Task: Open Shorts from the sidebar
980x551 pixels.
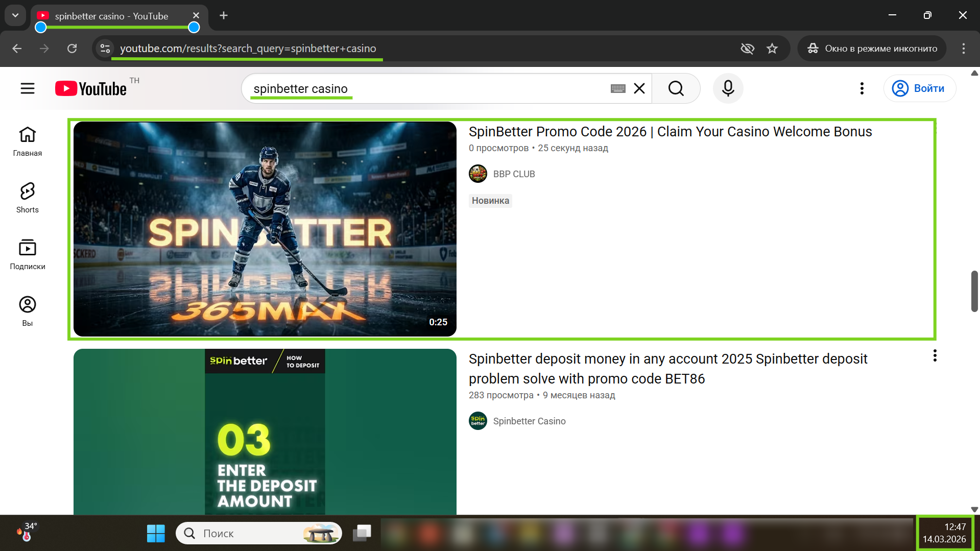Action: point(28,198)
